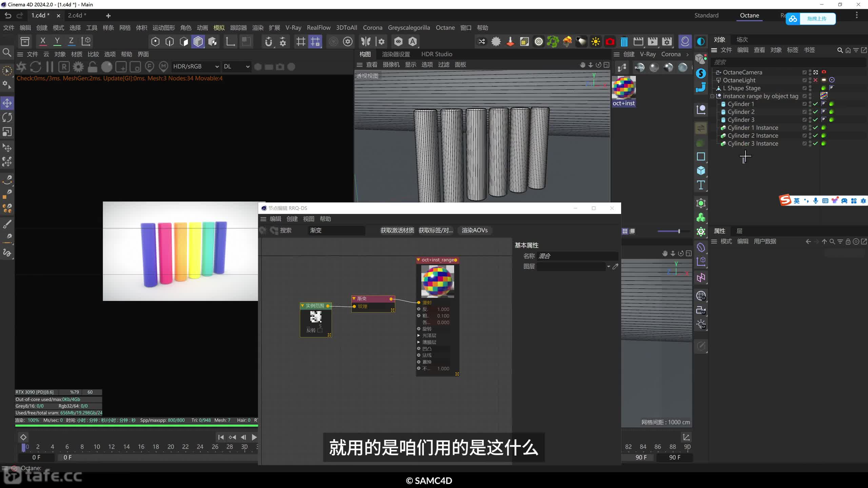868x488 pixels.
Task: Switch to the HDR Studio tab
Action: click(436, 54)
